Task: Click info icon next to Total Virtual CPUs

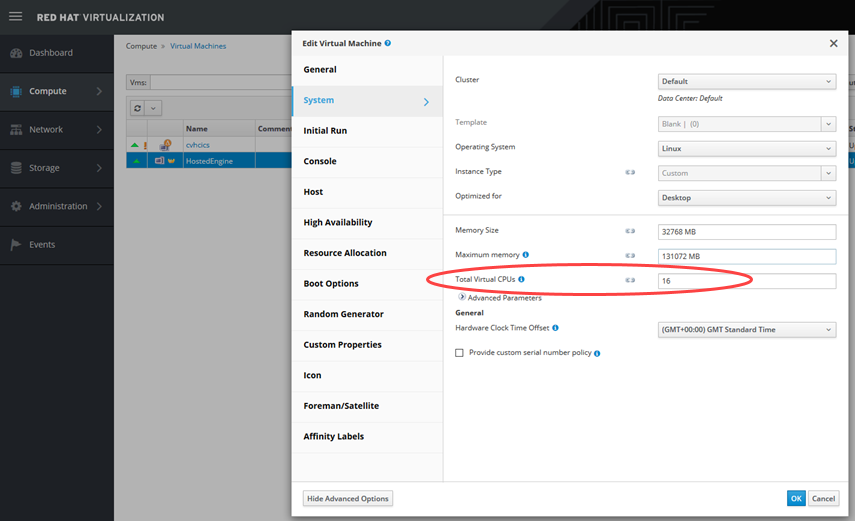Action: 521,279
